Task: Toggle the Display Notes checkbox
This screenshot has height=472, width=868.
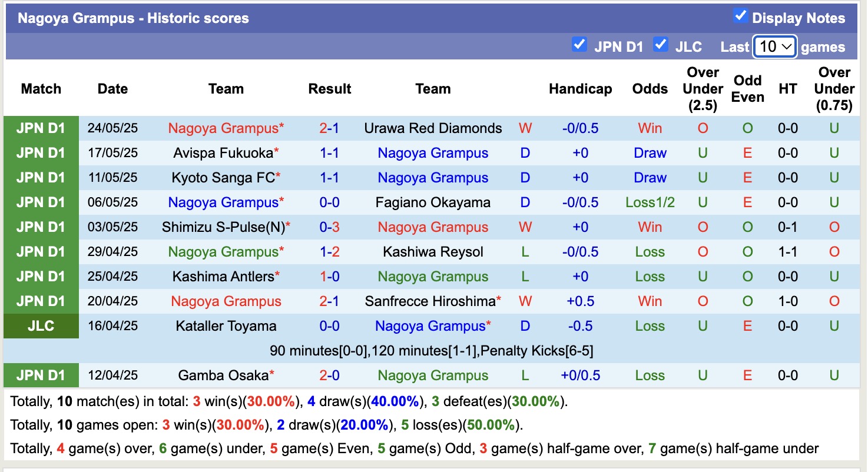Action: [x=740, y=16]
